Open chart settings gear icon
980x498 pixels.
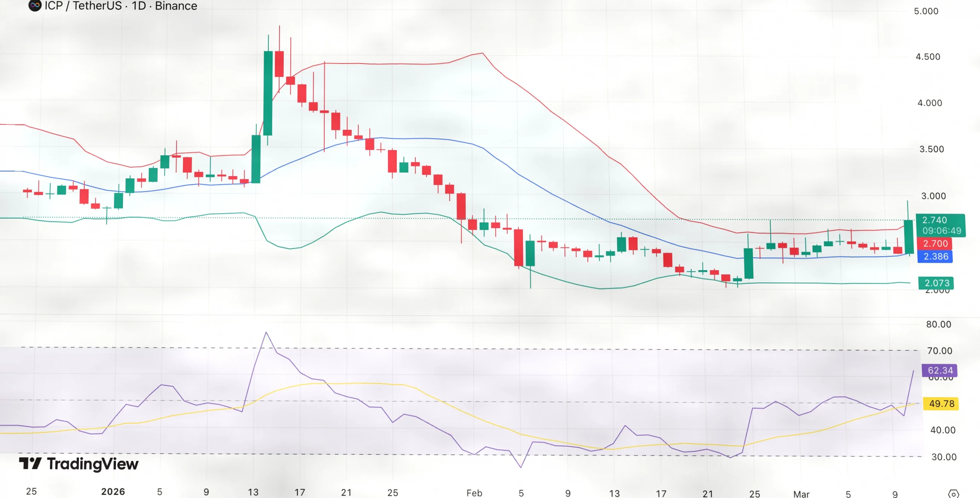click(x=954, y=493)
